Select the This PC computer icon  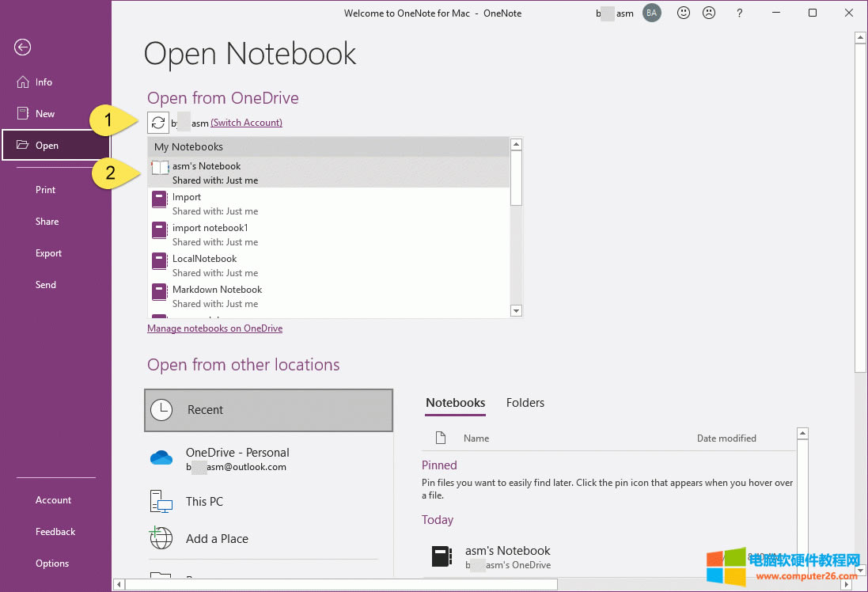point(161,501)
